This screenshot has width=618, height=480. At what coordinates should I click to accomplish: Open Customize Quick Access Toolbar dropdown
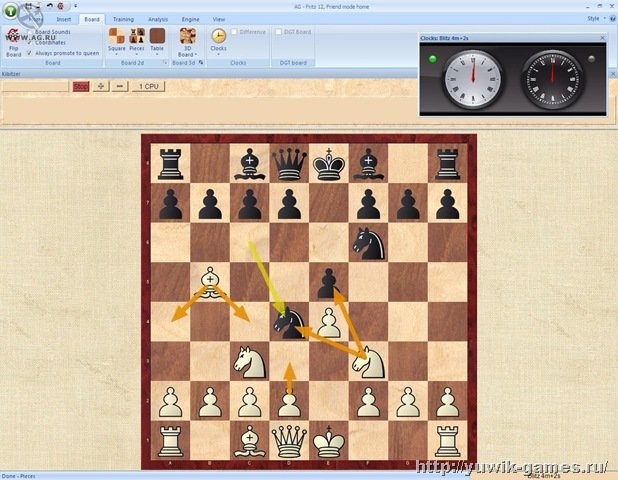pos(75,6)
